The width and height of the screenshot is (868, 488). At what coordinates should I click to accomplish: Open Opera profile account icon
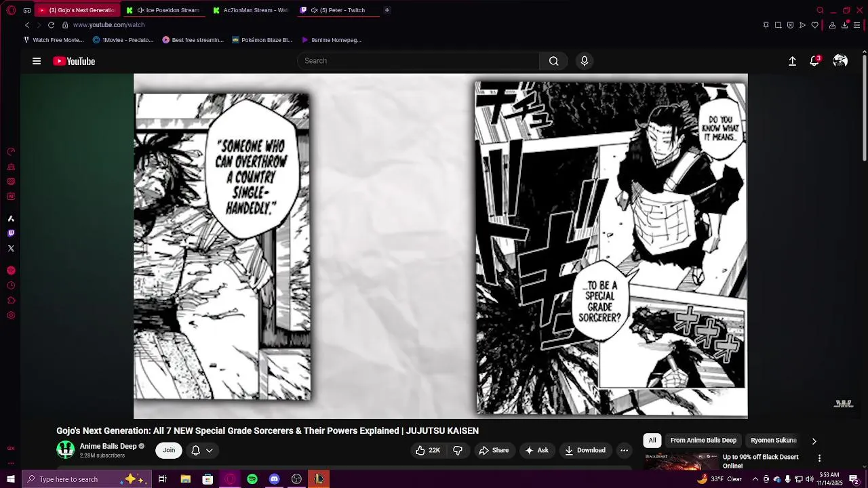[x=832, y=25]
